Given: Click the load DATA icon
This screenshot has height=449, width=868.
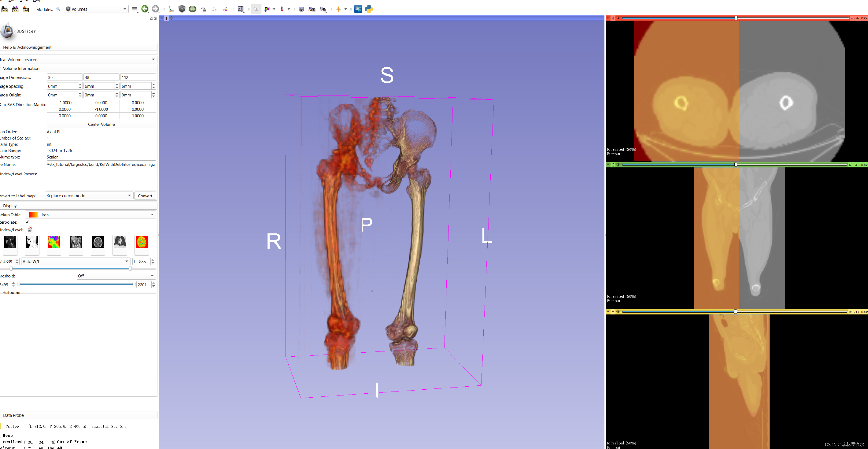Looking at the screenshot, I should coord(4,9).
